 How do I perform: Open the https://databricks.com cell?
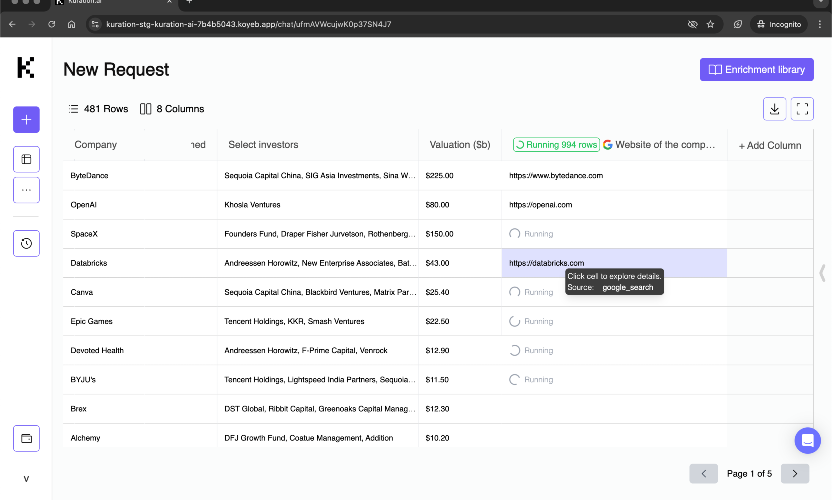[614, 263]
